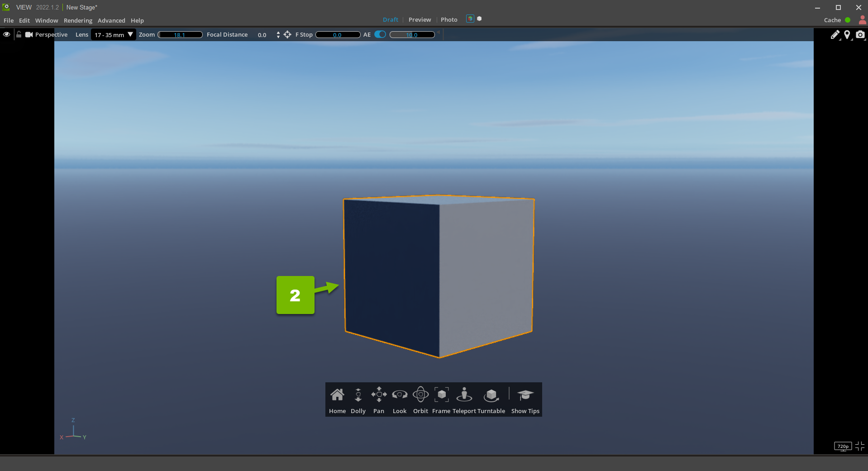Choose the Look navigation tool
The image size is (868, 471).
pos(400,400)
